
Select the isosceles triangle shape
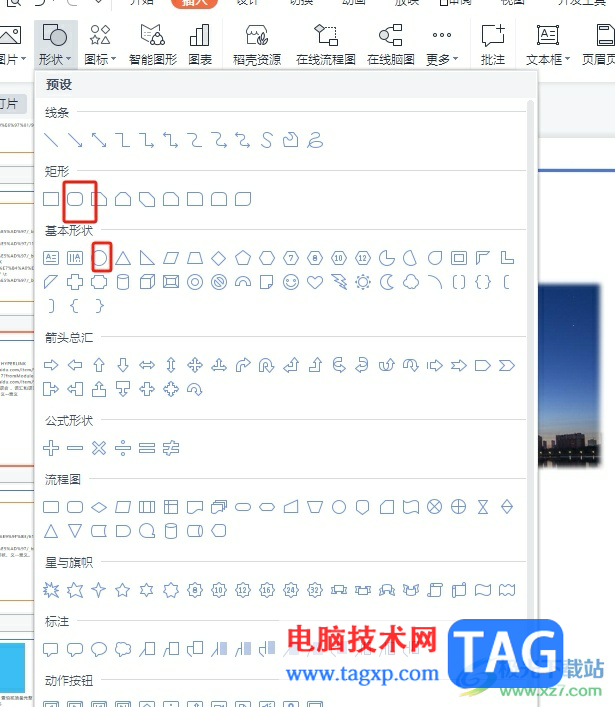pos(123,258)
